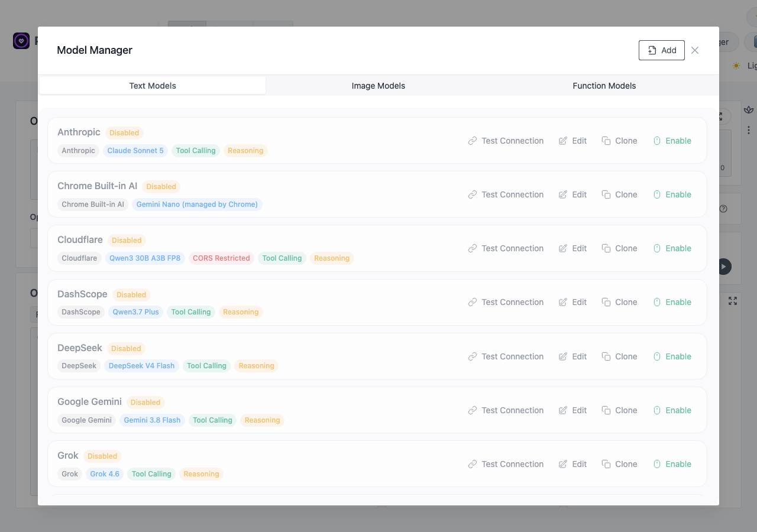Enable the Google Gemini model
Viewport: 757px width, 532px height.
click(x=672, y=410)
